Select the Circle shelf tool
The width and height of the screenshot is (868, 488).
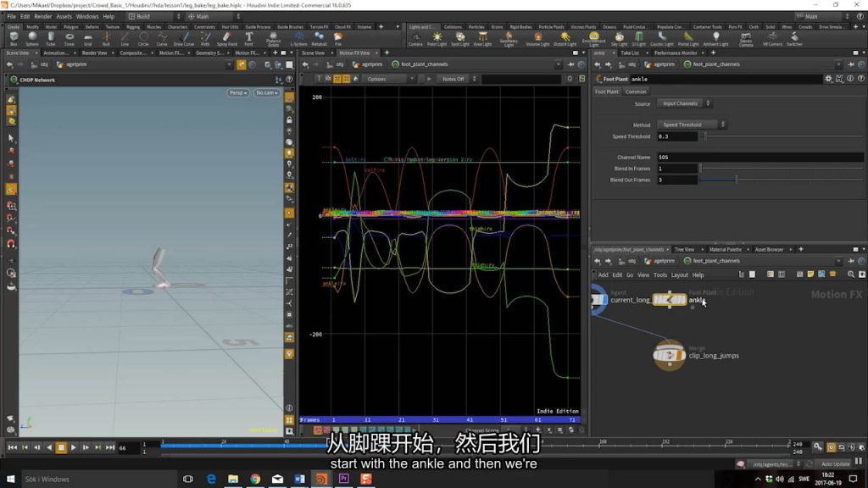pyautogui.click(x=143, y=39)
